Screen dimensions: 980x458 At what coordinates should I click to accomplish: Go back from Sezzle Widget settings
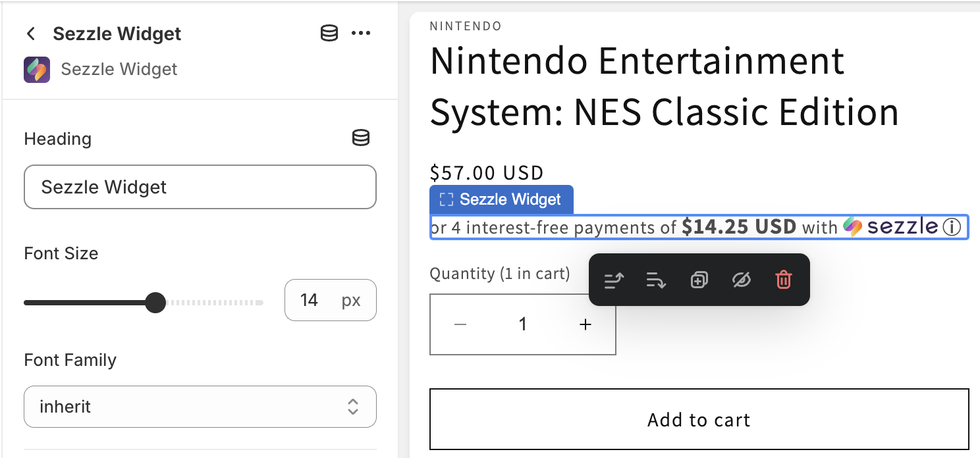30,34
